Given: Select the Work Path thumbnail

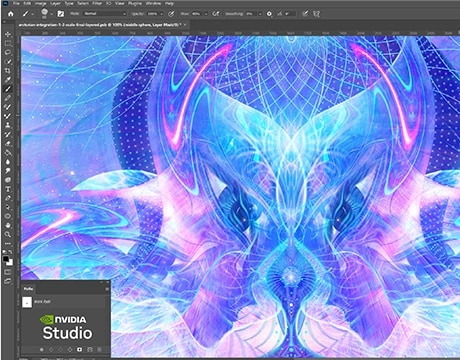Looking at the screenshot, I should 27,302.
